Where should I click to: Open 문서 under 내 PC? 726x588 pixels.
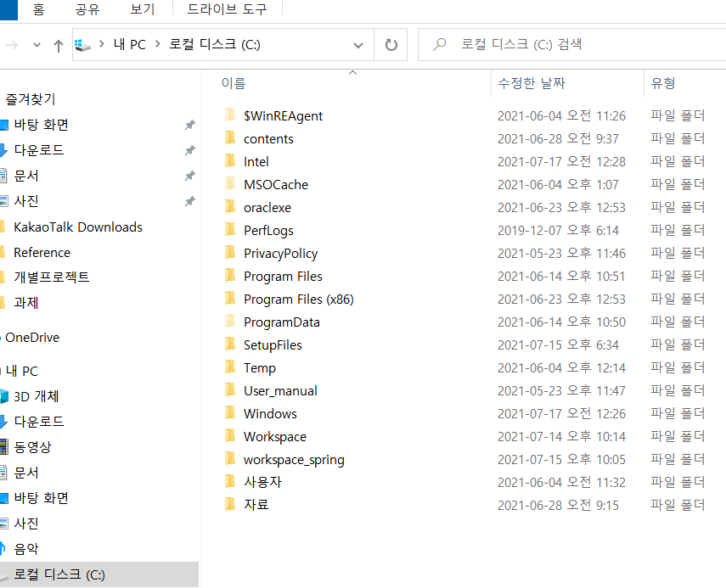coord(26,473)
